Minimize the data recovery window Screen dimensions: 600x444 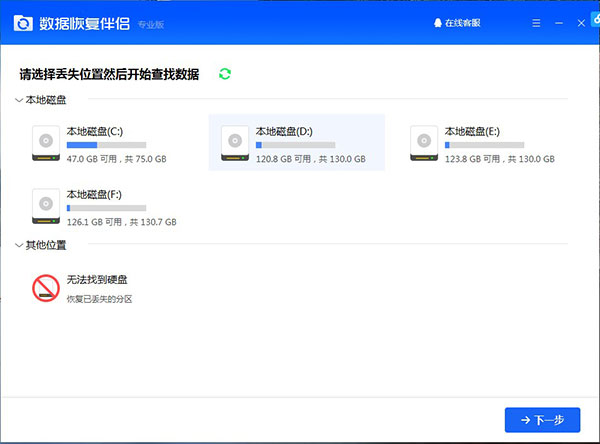point(559,23)
